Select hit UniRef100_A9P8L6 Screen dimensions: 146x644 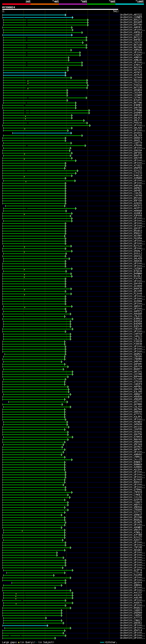(x=131, y=32)
